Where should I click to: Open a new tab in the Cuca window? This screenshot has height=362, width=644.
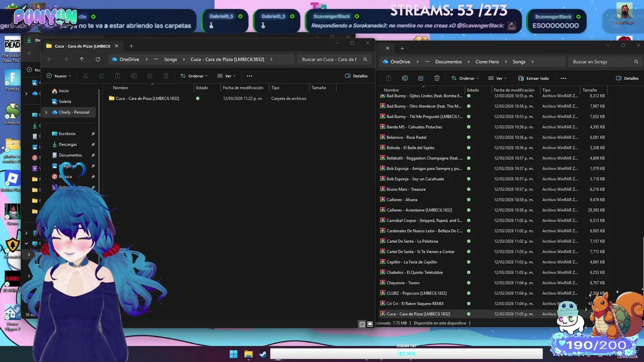pyautogui.click(x=131, y=46)
